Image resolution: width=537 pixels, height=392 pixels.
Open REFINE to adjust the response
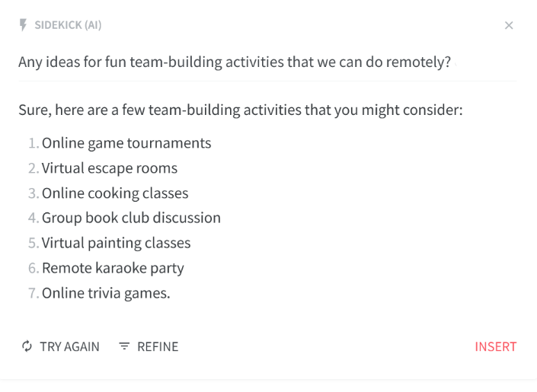point(157,346)
